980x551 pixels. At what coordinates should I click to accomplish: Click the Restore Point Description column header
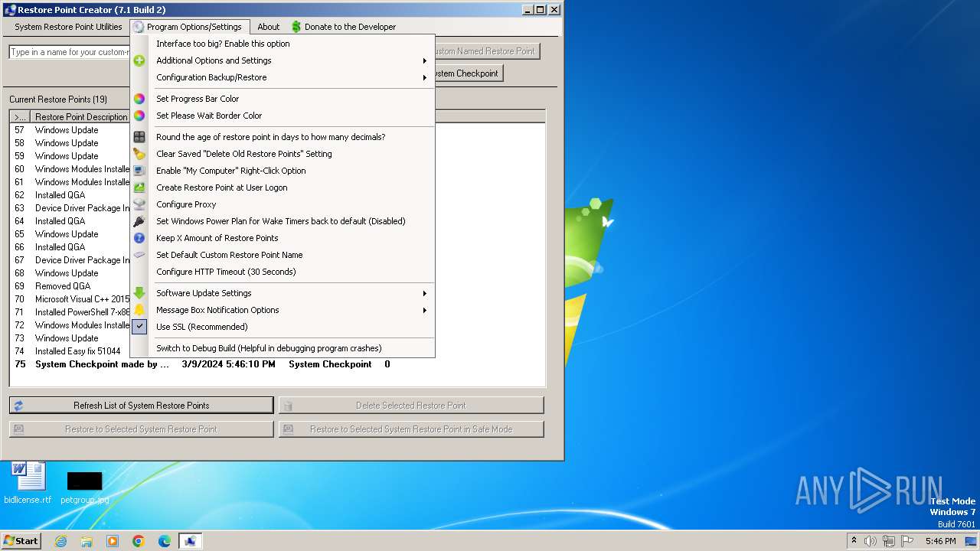click(x=81, y=117)
